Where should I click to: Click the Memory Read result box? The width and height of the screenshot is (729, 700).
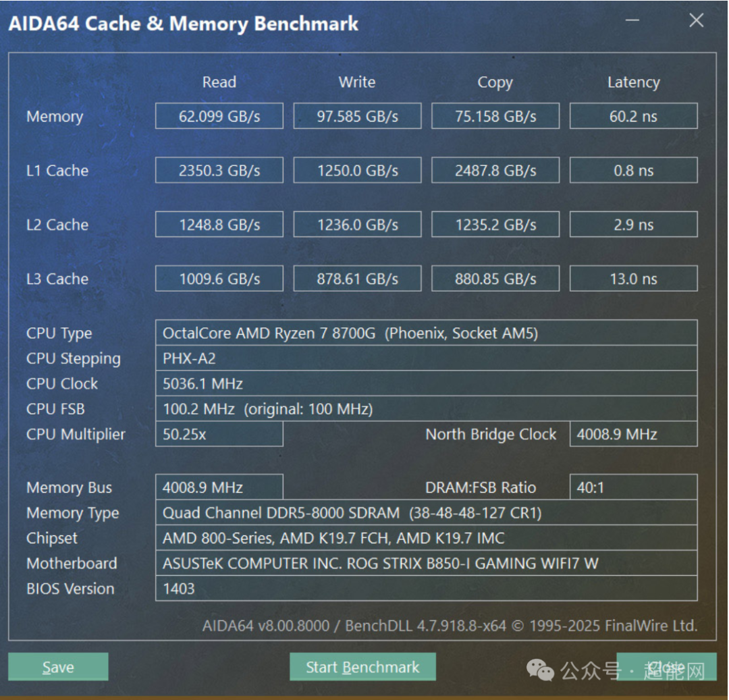click(x=219, y=115)
